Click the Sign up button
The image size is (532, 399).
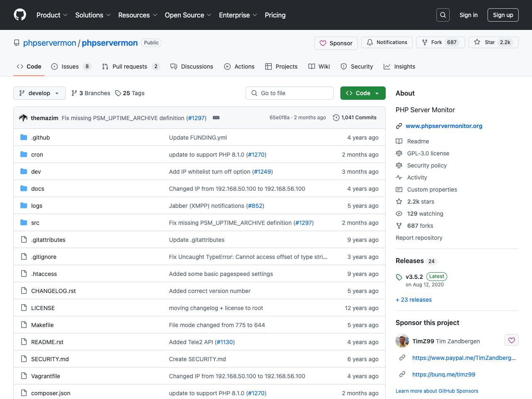503,15
